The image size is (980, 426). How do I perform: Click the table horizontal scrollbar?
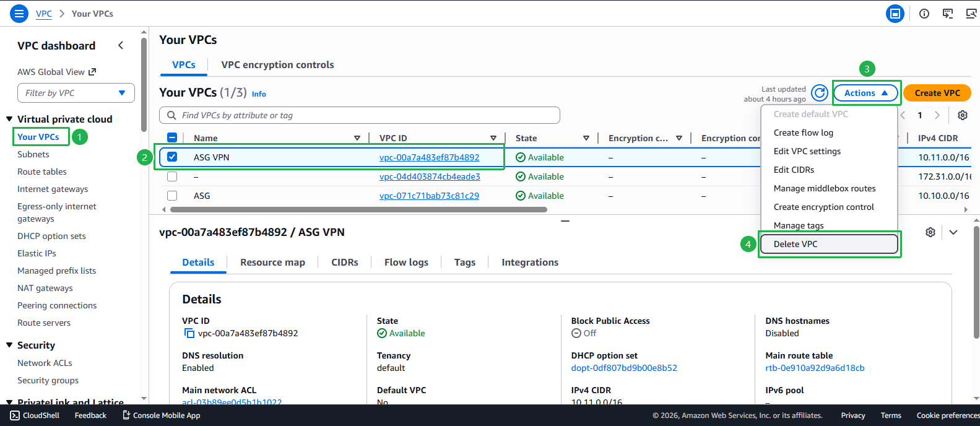(x=358, y=210)
